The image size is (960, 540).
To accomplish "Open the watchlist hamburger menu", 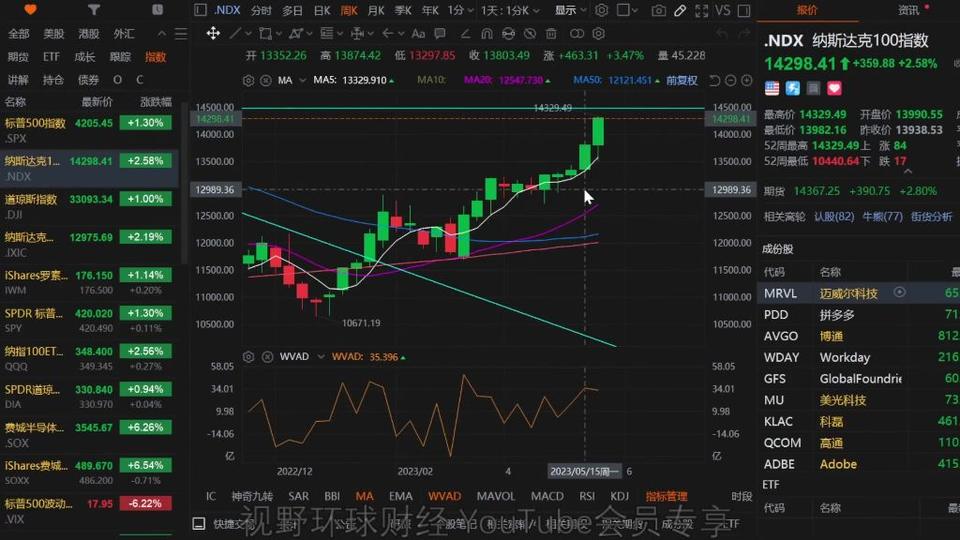I will pyautogui.click(x=181, y=34).
